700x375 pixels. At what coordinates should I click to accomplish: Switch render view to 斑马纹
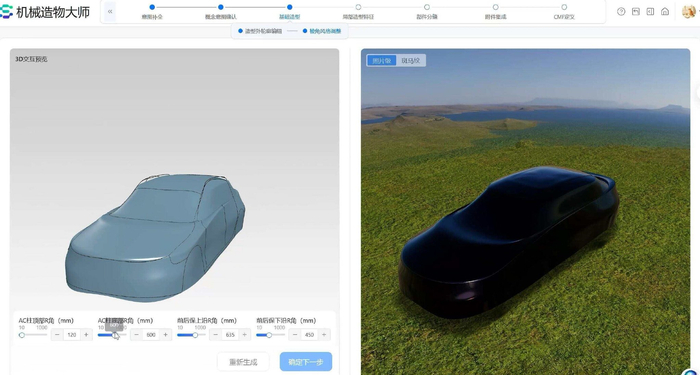[x=411, y=60]
